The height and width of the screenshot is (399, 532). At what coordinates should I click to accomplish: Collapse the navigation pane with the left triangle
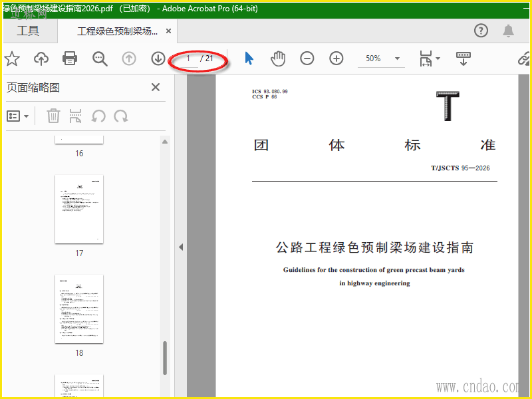coord(181,247)
